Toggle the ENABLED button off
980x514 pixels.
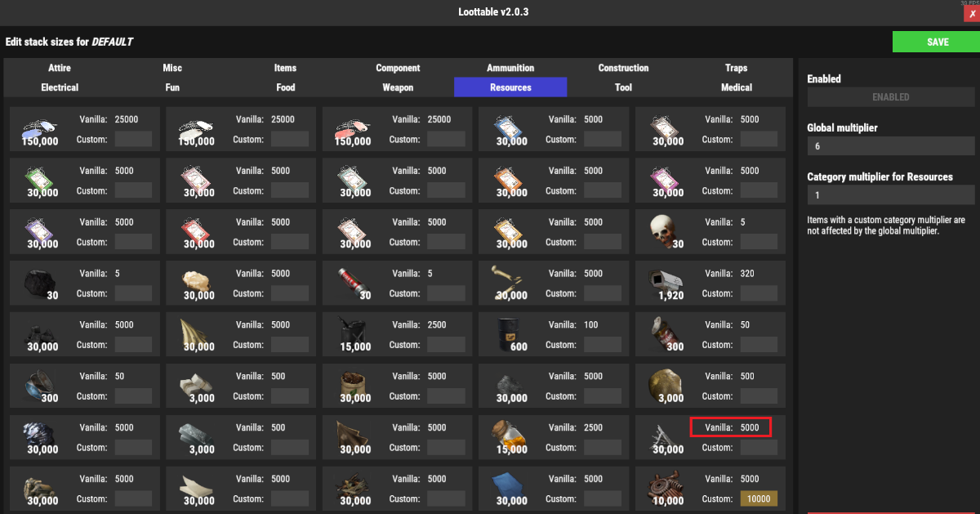(x=890, y=97)
